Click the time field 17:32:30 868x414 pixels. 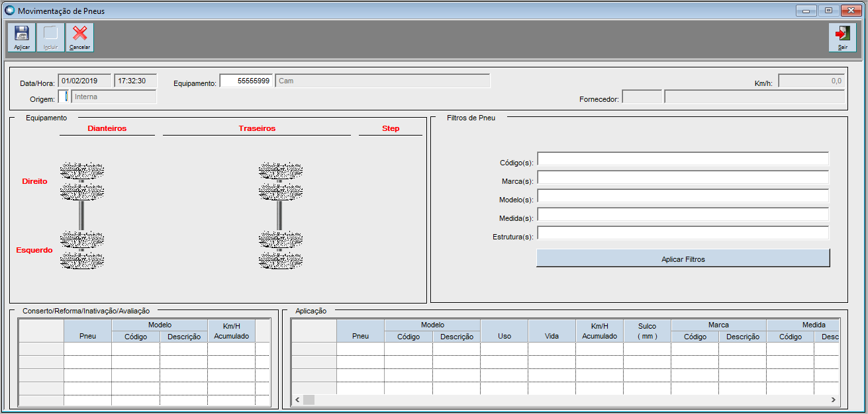tap(135, 81)
